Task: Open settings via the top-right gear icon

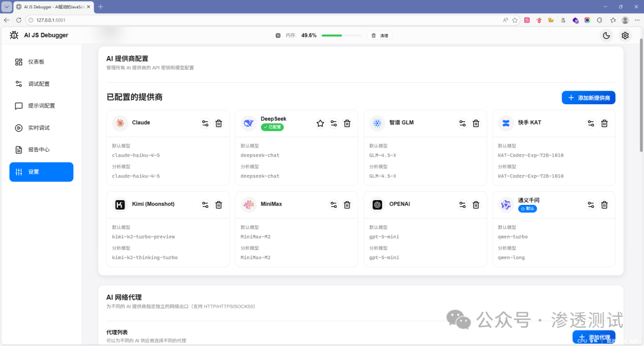Action: click(625, 35)
